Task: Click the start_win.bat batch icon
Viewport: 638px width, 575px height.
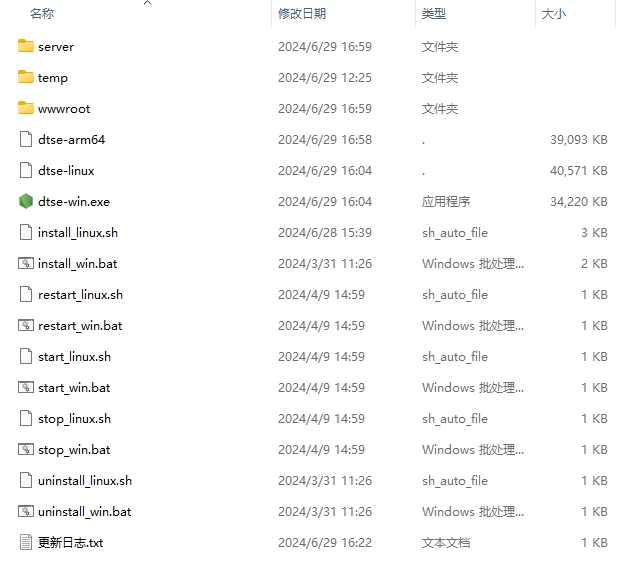Action: tap(26, 387)
